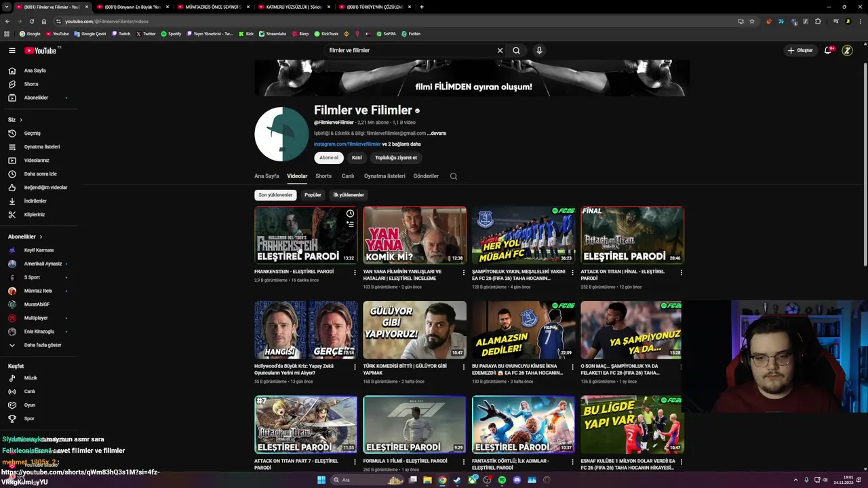Open Oyun in the Keşfet section
The width and height of the screenshot is (868, 488).
coord(30,405)
